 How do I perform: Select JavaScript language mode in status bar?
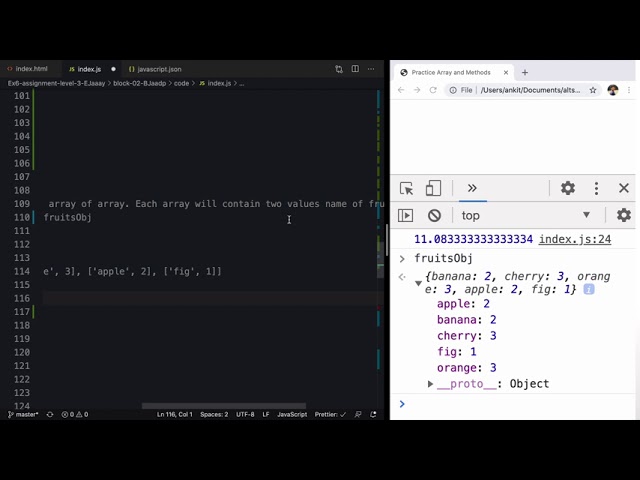[x=292, y=414]
